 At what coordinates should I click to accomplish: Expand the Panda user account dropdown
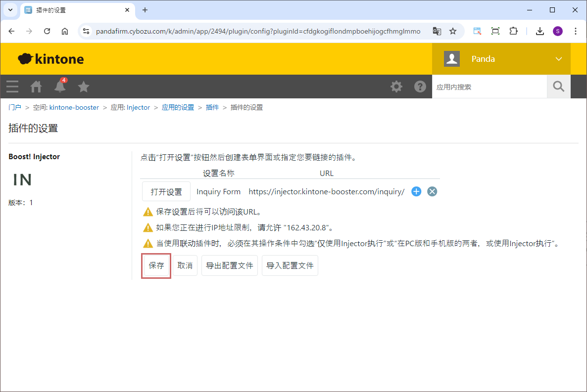559,59
